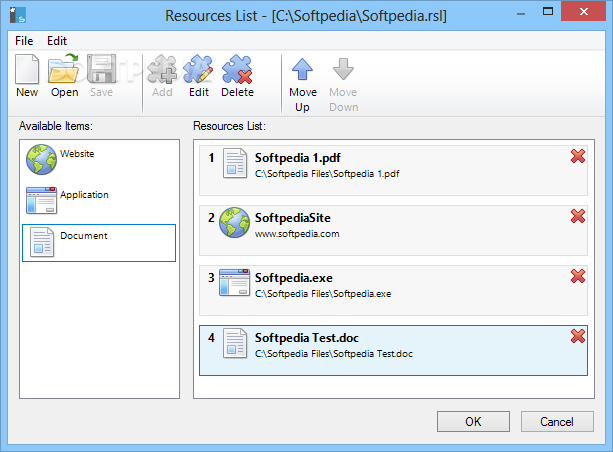Click the path C:\Softpedia Files\Softpedia Test.doc
Screen dimensions: 613x452
click(334, 353)
